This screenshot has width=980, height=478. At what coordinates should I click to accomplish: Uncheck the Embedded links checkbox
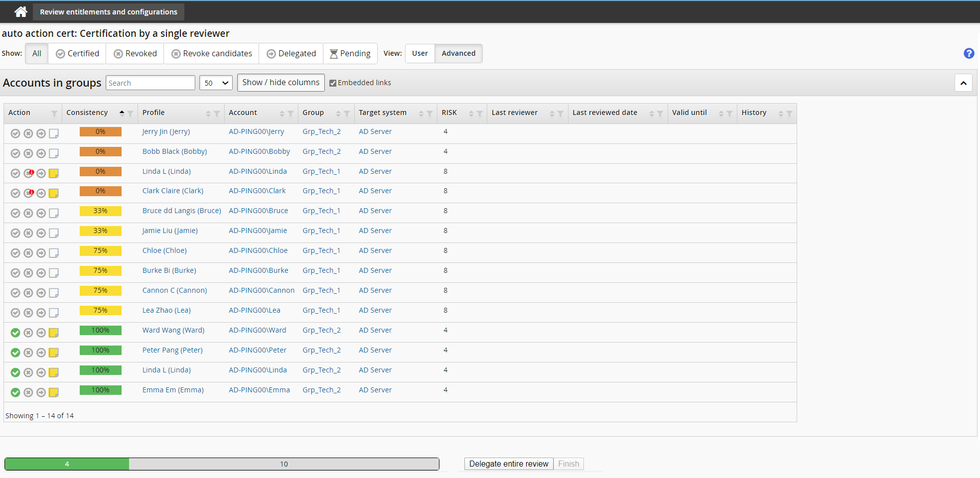point(333,83)
